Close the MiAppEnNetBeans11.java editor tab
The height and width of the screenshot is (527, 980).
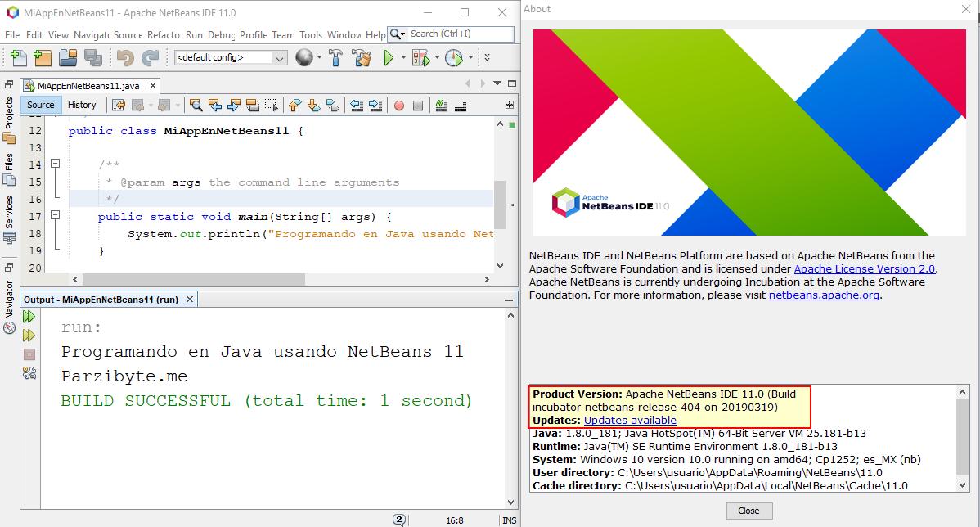(x=152, y=86)
